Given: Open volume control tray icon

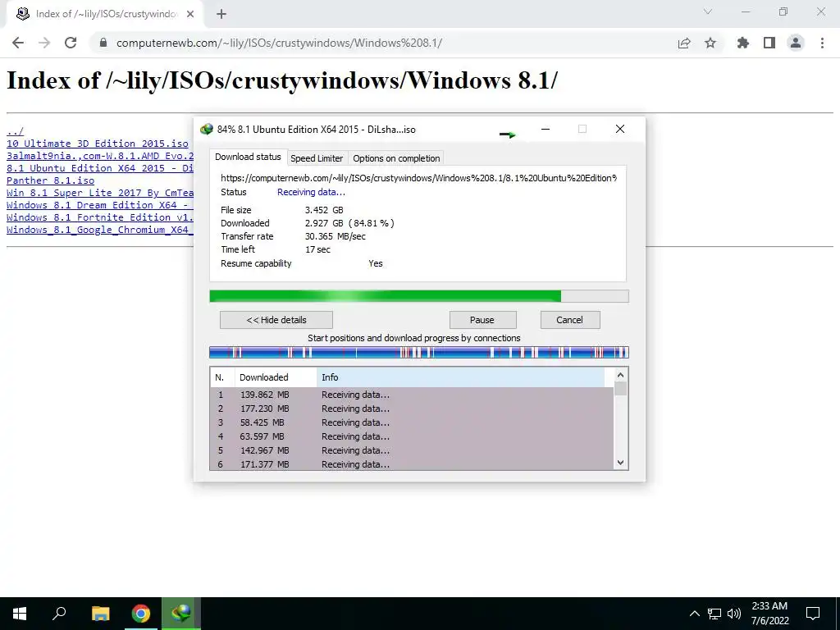Looking at the screenshot, I should click(734, 614).
